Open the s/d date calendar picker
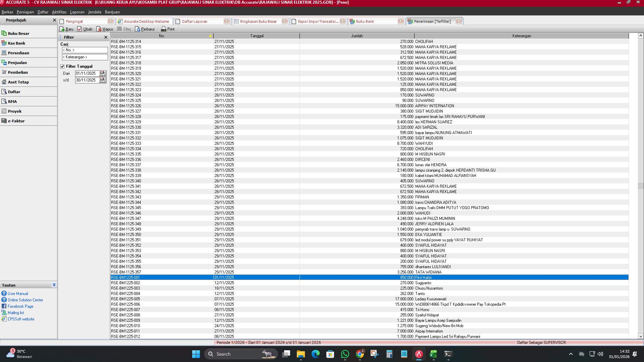The width and height of the screenshot is (644, 362). click(x=102, y=80)
